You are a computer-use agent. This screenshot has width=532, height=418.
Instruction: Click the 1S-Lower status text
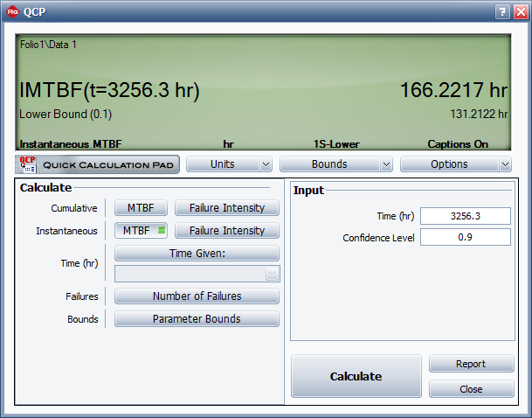tap(336, 144)
